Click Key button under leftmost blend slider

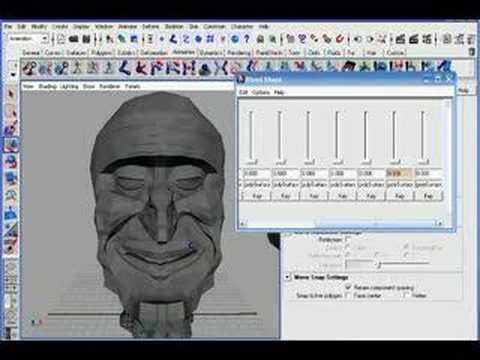256,196
